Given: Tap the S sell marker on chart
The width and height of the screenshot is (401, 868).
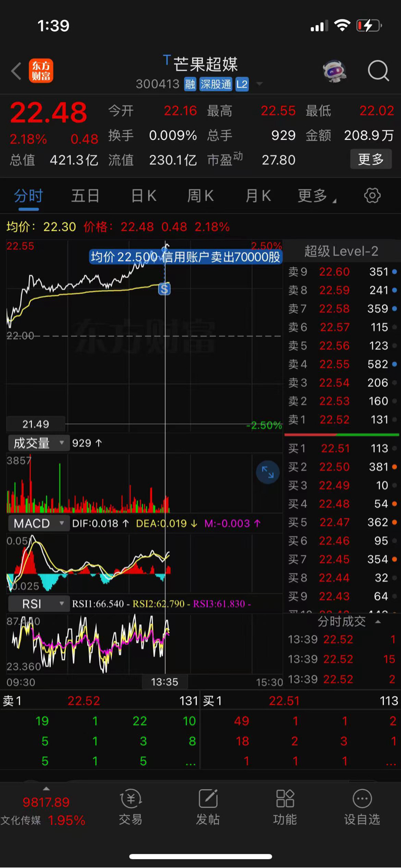Looking at the screenshot, I should 164,289.
